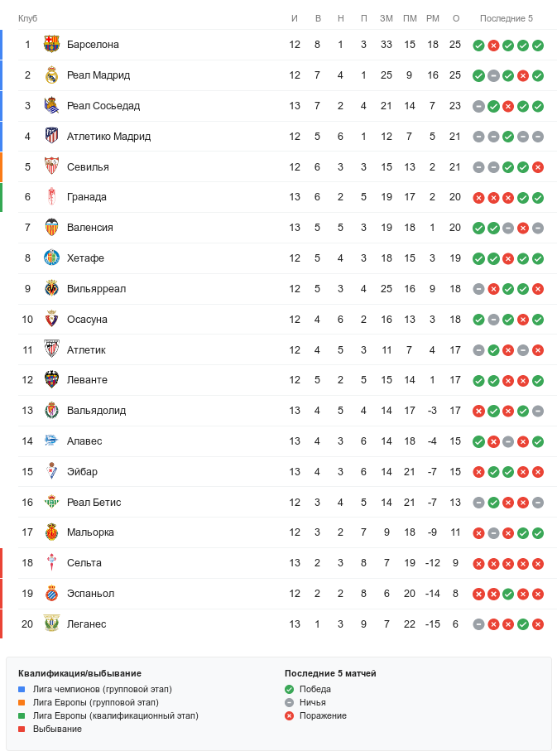Click Сельта's first last-five loss icon
Viewport: 557px width, 756px height.
click(x=478, y=563)
